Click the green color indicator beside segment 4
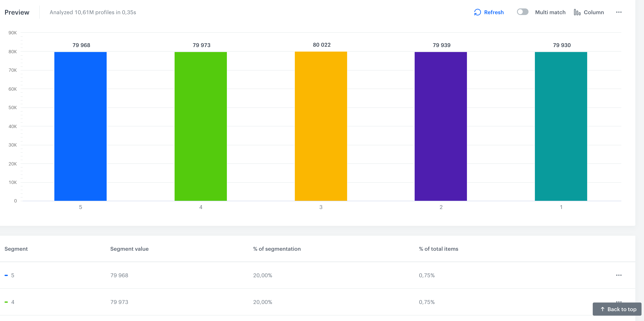Image resolution: width=644 pixels, height=321 pixels. [x=6, y=302]
